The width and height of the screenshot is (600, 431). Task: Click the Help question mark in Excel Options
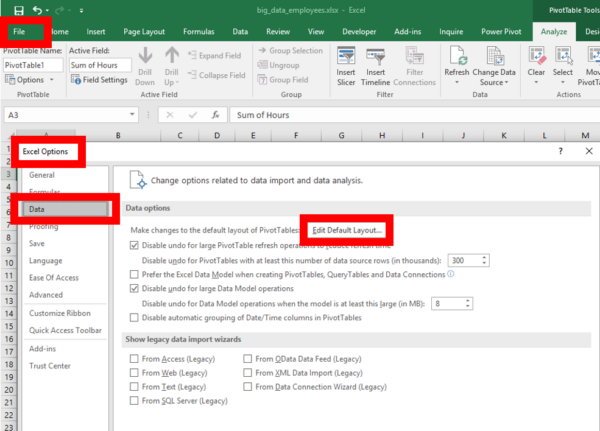tap(561, 151)
